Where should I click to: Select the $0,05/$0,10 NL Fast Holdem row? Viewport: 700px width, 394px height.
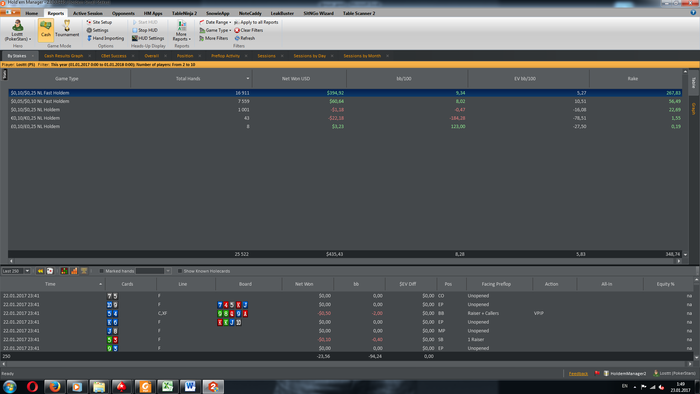tap(345, 101)
